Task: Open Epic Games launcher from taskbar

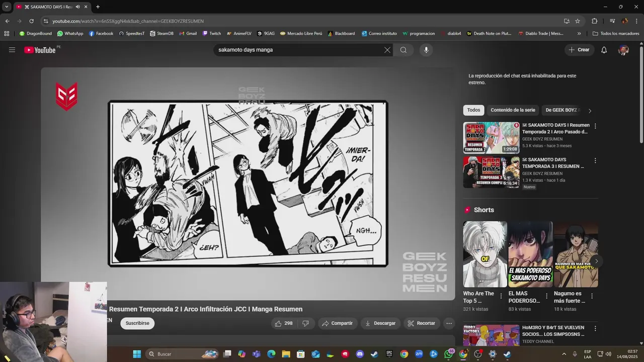Action: pos(389,354)
